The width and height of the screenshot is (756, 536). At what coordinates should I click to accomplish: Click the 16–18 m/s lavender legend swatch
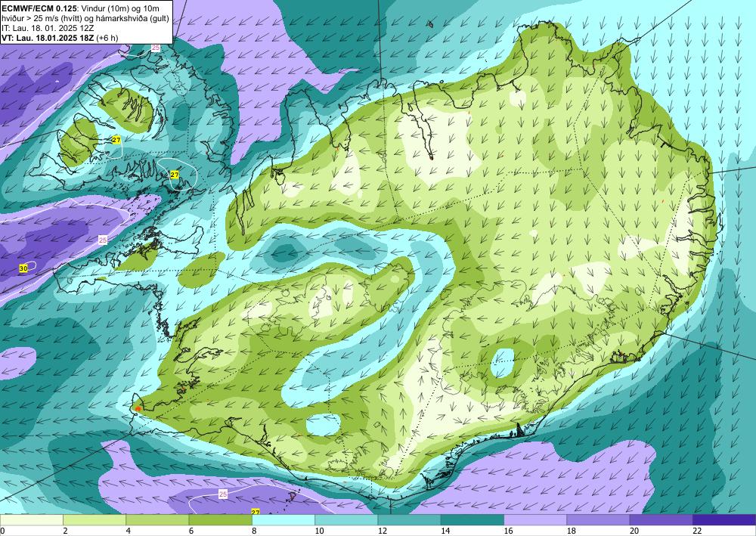(535, 519)
